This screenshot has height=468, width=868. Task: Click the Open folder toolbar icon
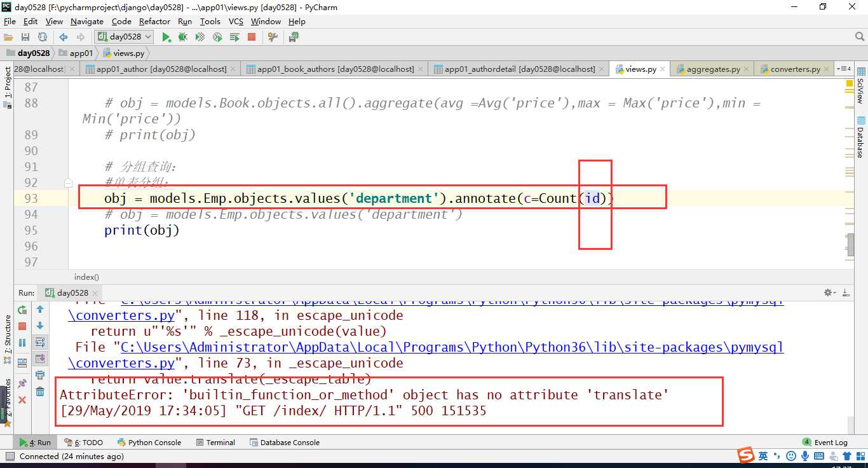(9, 37)
